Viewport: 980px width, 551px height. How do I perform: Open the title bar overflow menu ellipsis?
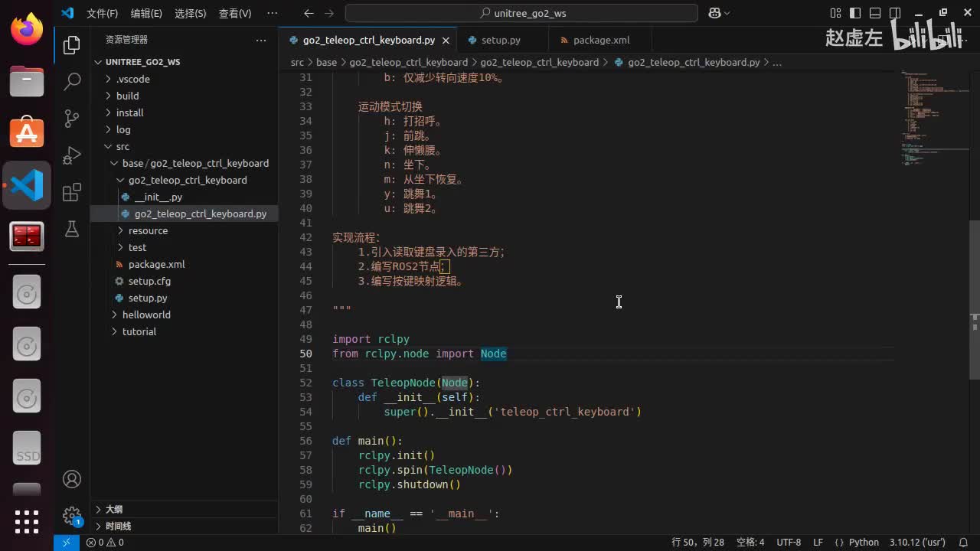click(x=273, y=13)
